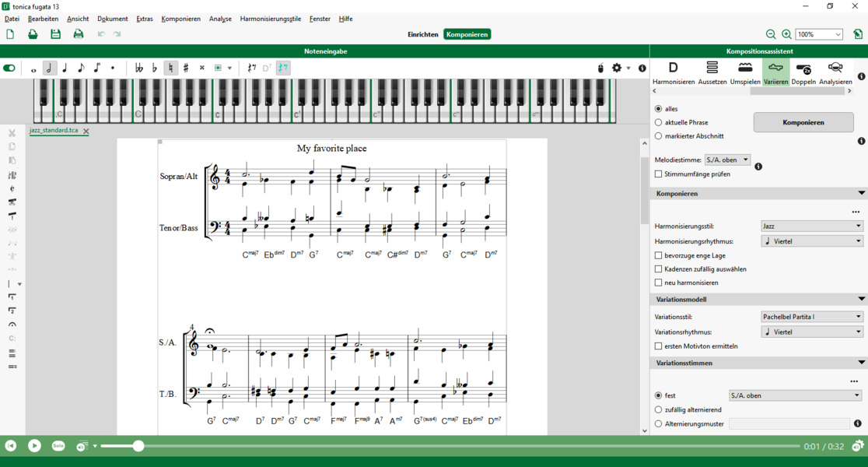
Task: Open the 'fest' voice S./A. oben dropdown
Action: (795, 395)
